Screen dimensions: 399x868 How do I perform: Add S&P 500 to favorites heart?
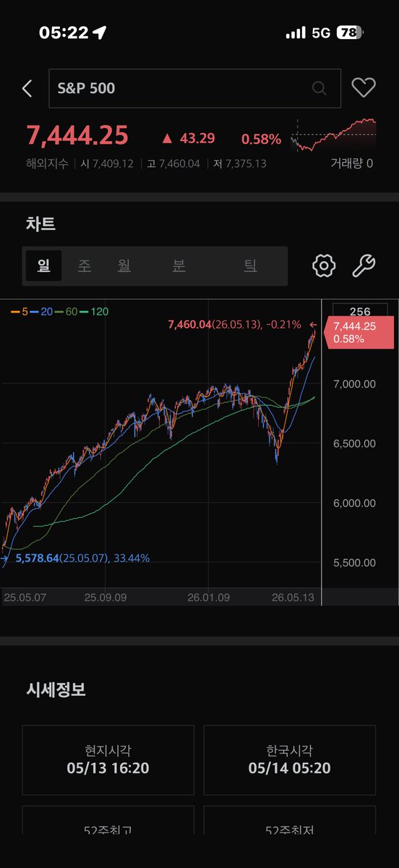pyautogui.click(x=364, y=88)
